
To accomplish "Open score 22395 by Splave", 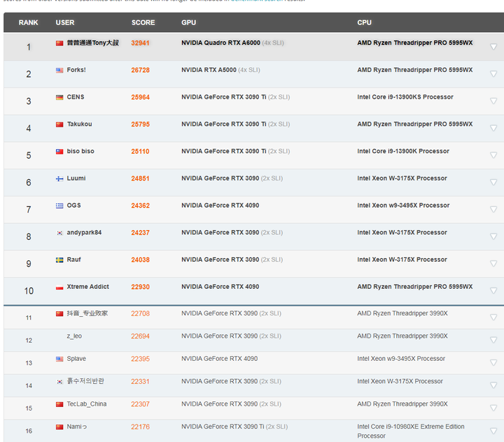I will pyautogui.click(x=140, y=359).
